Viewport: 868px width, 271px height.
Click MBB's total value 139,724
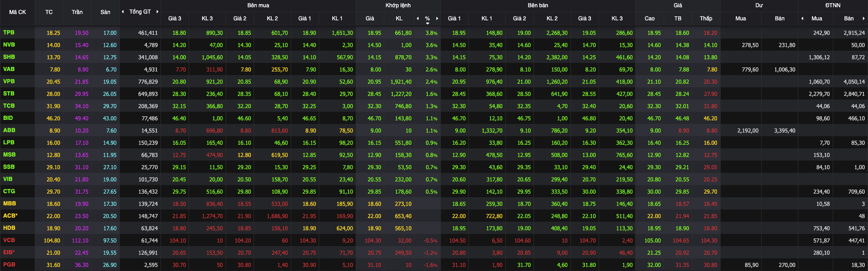[x=148, y=204]
